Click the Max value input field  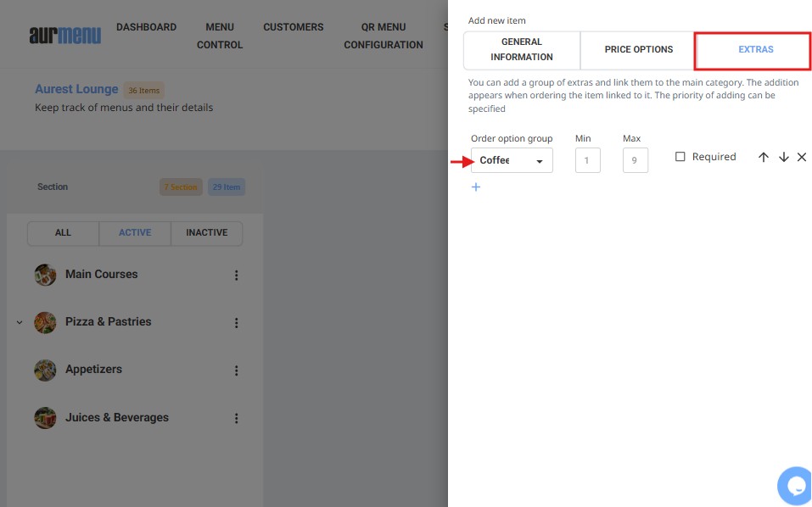coord(635,160)
